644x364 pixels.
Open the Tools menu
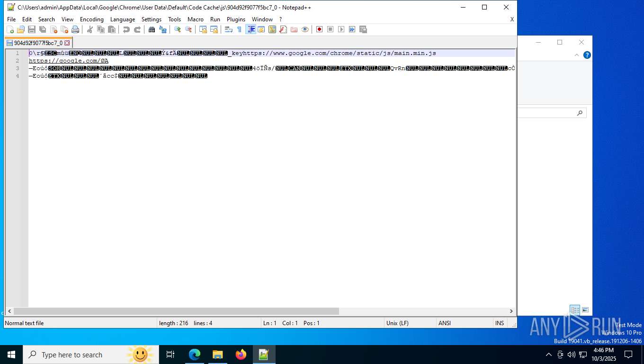coord(175,19)
